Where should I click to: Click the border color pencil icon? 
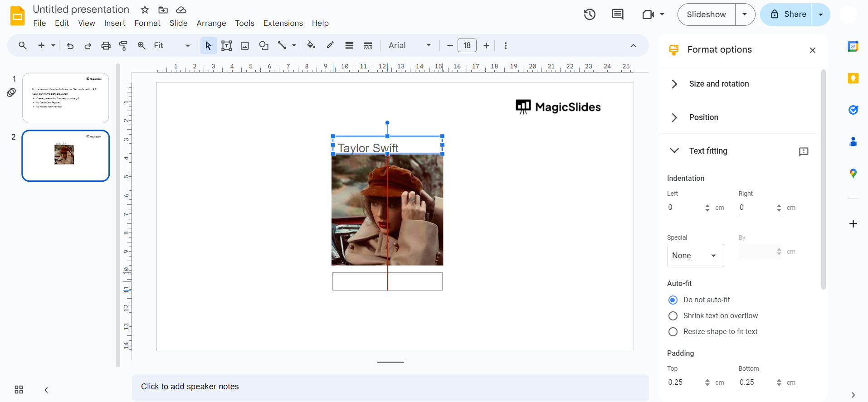pos(330,45)
